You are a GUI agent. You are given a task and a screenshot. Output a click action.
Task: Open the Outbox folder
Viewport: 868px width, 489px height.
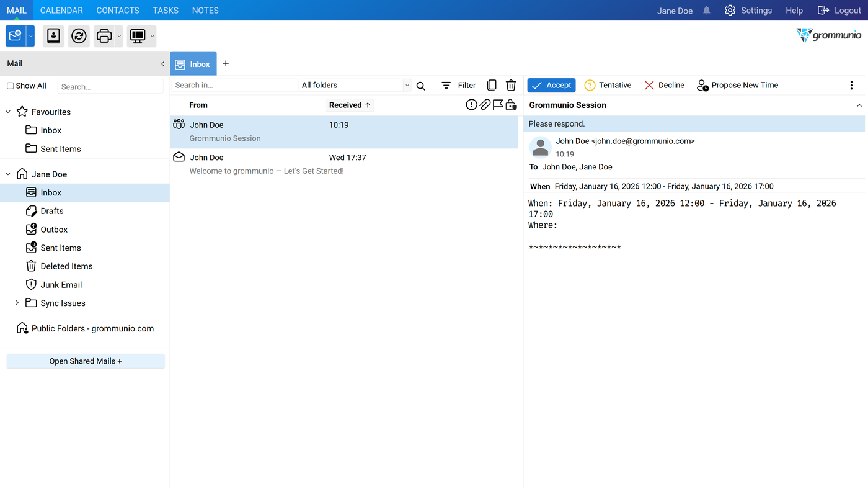(x=54, y=230)
